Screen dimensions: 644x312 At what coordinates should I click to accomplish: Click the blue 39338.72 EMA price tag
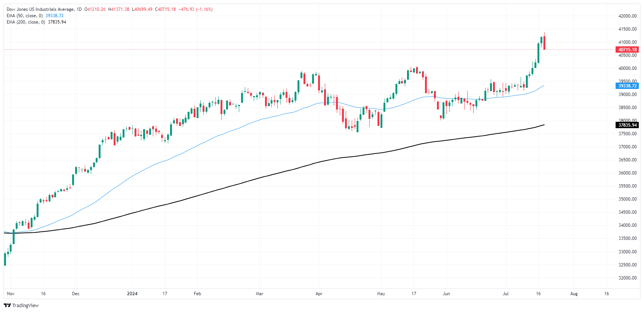point(627,86)
